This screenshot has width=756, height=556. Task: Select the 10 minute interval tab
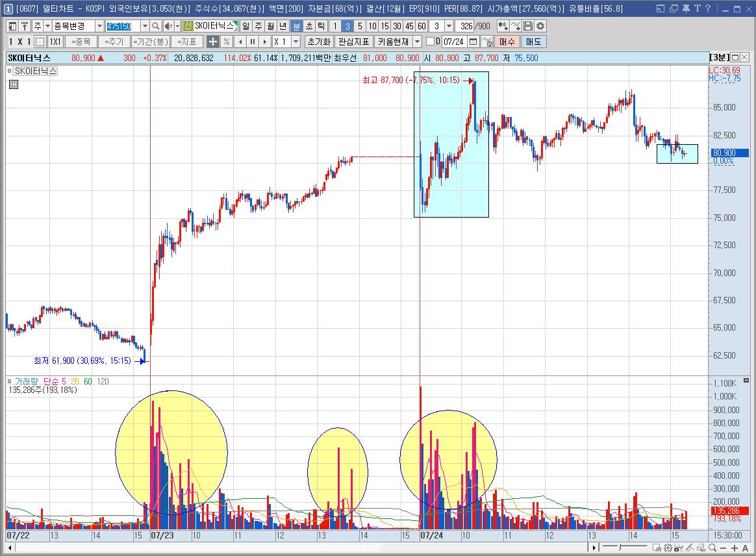point(372,26)
